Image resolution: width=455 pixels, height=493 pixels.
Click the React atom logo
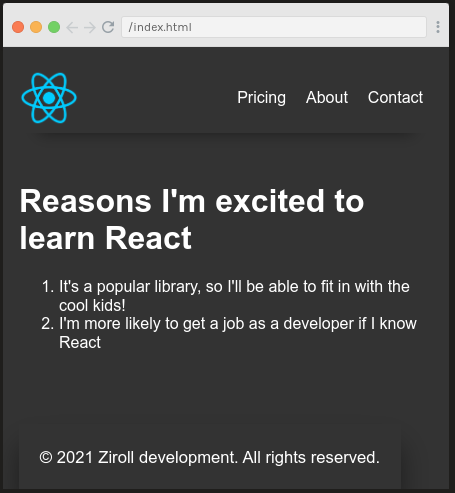[x=49, y=98]
